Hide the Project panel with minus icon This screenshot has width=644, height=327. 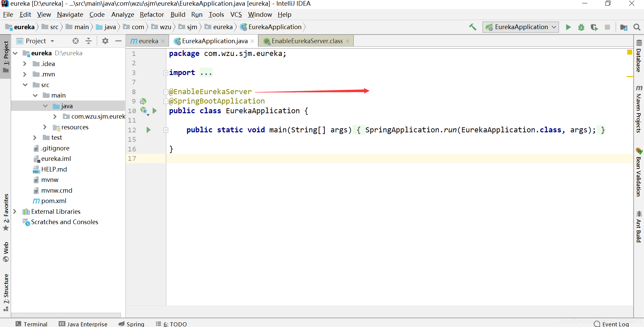(118, 41)
